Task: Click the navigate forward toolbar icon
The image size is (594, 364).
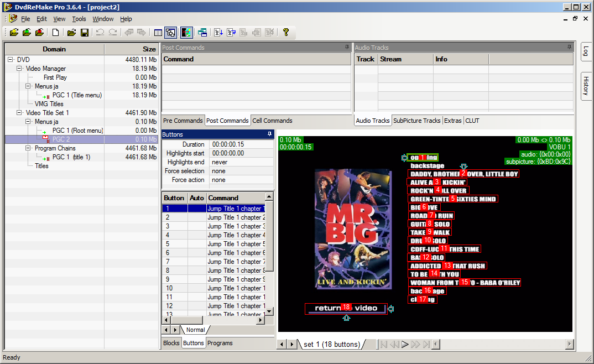Action: 141,33
